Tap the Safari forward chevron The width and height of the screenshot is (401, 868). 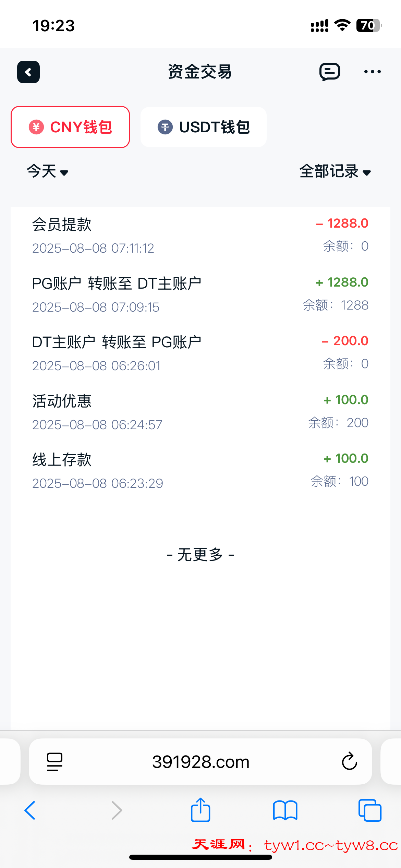click(x=117, y=810)
